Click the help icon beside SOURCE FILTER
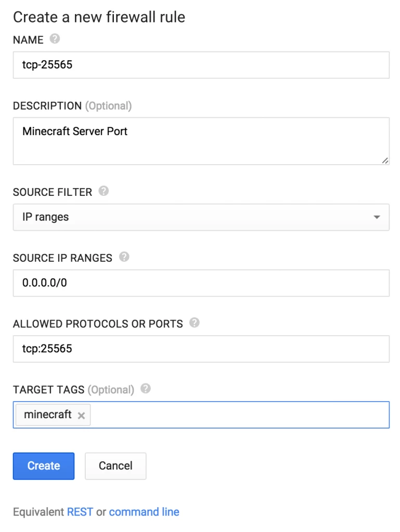400x532 pixels. click(x=104, y=191)
